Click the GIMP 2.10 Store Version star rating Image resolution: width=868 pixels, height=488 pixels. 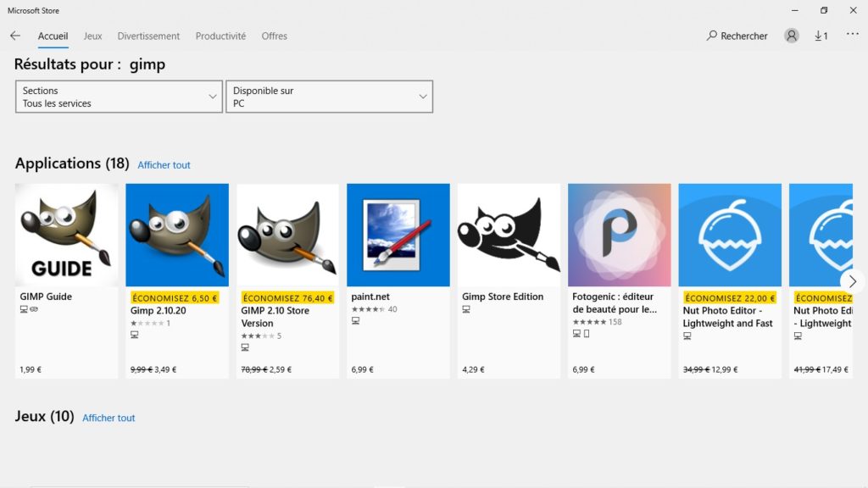point(261,335)
